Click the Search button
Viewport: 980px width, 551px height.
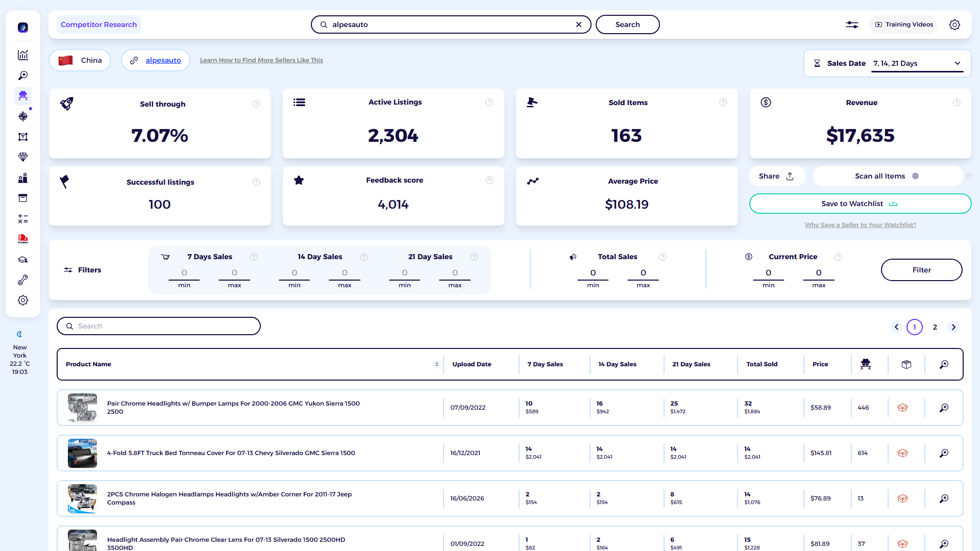click(x=627, y=24)
